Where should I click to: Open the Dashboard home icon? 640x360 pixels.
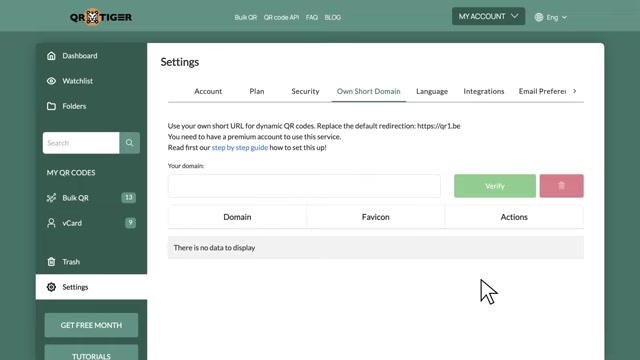click(x=51, y=56)
